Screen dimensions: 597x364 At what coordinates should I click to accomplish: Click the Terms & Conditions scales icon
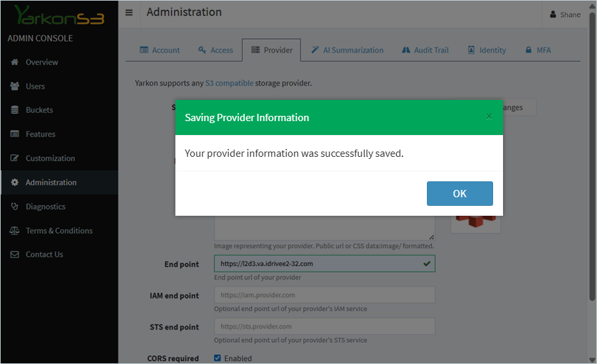point(15,230)
